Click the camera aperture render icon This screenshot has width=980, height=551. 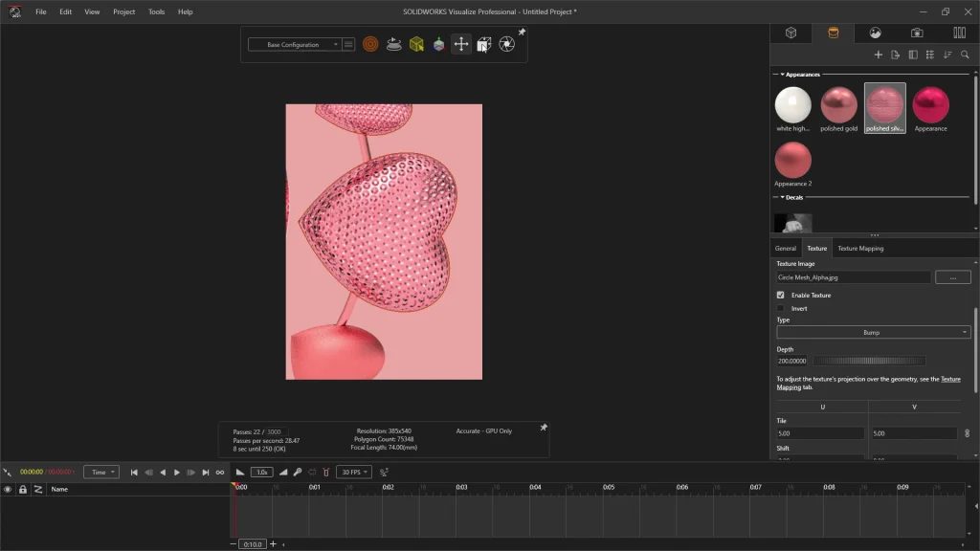(x=507, y=44)
